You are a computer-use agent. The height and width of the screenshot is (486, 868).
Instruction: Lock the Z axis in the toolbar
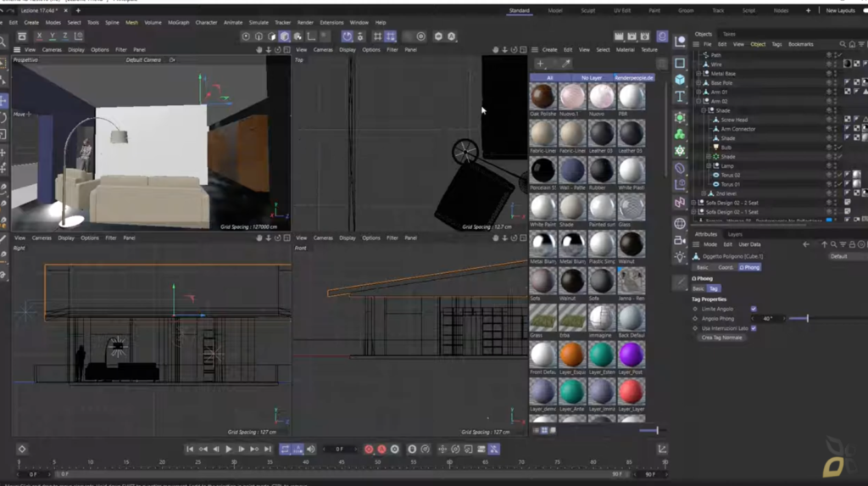click(x=64, y=36)
